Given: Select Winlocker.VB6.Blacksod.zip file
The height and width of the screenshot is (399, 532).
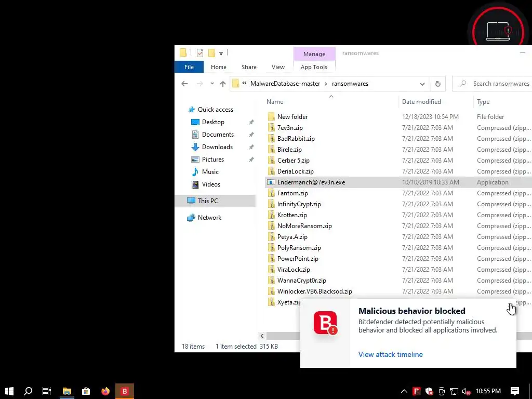Looking at the screenshot, I should click(x=314, y=291).
